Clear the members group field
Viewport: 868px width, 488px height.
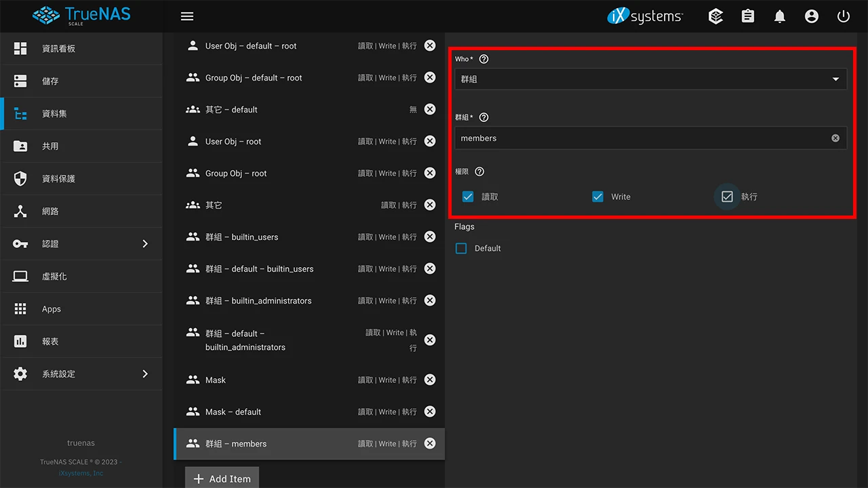click(x=835, y=138)
